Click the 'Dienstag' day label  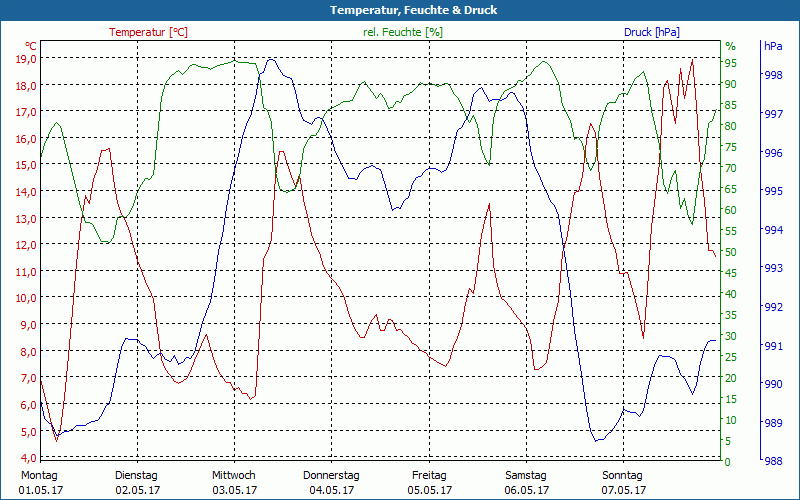tap(136, 476)
